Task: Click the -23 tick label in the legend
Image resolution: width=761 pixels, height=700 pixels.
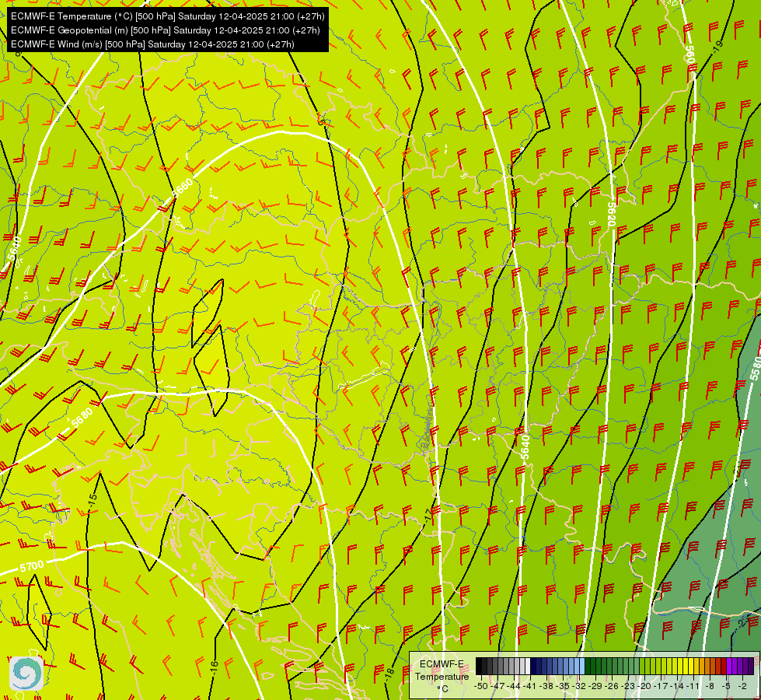Action: tap(628, 686)
